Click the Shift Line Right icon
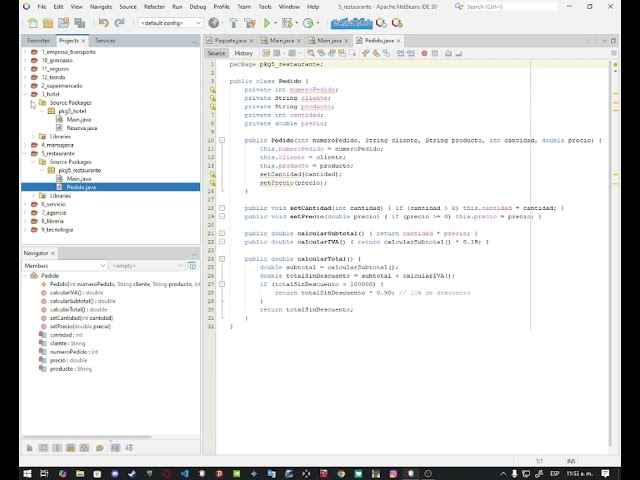Viewport: 640px width, 480px height. tap(411, 53)
